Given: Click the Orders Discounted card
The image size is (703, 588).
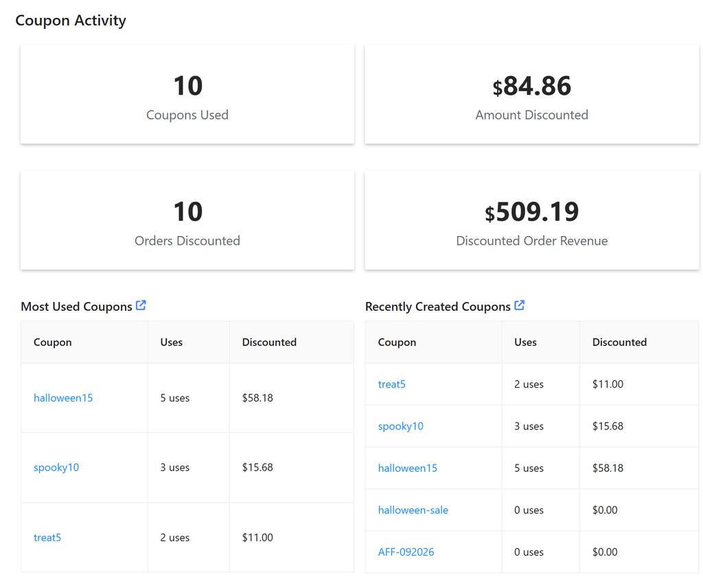Looking at the screenshot, I should [187, 220].
